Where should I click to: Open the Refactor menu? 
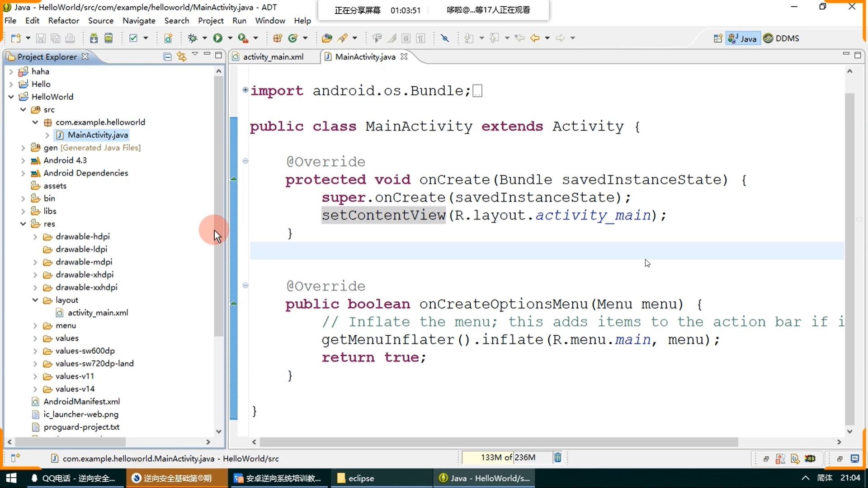63,21
